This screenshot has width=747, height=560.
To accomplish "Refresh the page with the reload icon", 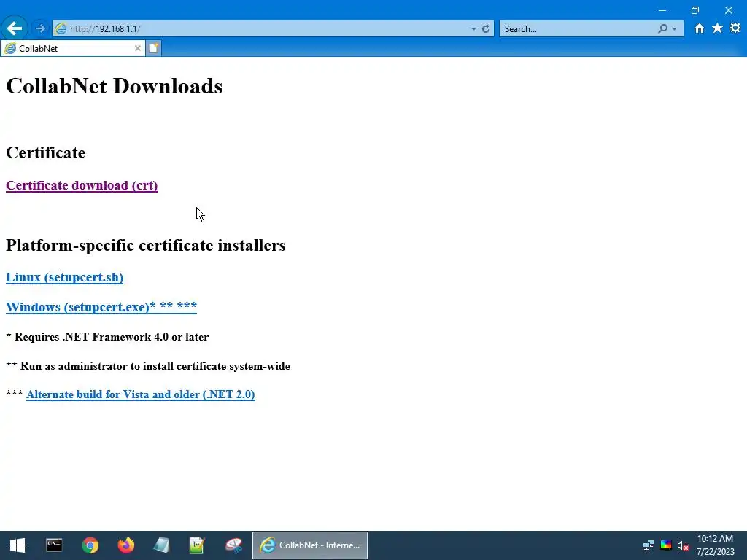I will coord(485,29).
